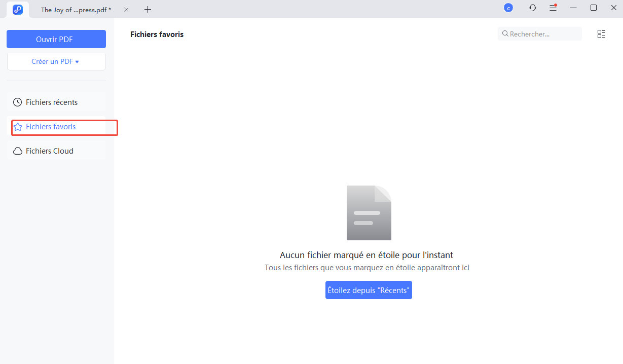This screenshot has height=364, width=623.
Task: Switch to "The Joy of ...press.pdf" tab
Action: [x=76, y=10]
